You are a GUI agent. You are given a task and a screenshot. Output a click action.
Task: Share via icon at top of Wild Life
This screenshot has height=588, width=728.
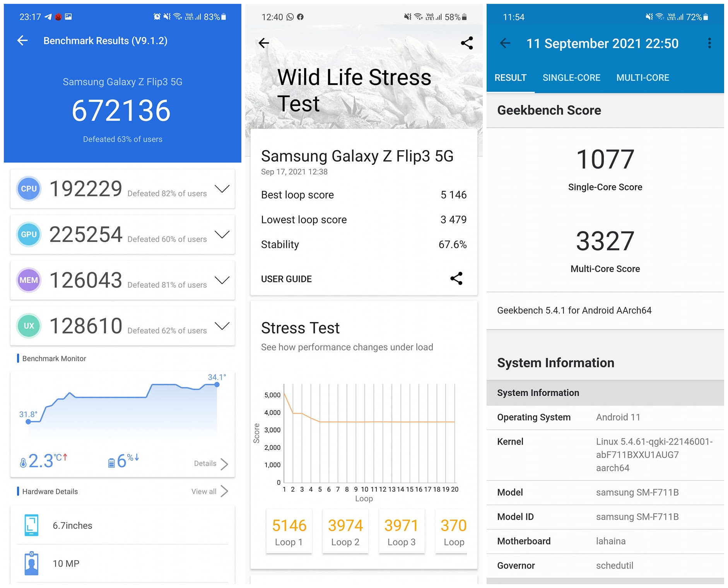467,43
